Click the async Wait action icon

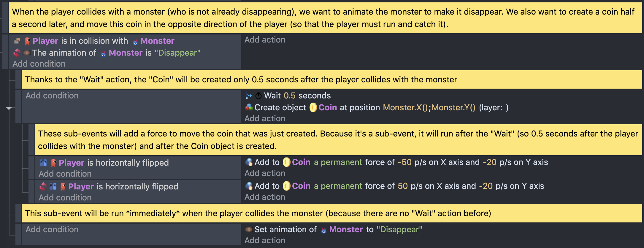click(248, 95)
